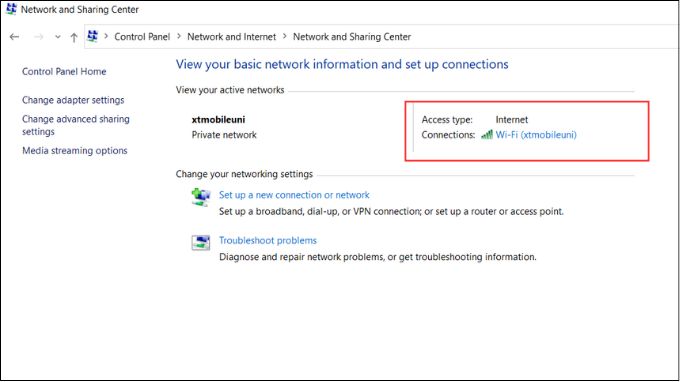Open Media streaming options
680x382 pixels.
pyautogui.click(x=75, y=151)
